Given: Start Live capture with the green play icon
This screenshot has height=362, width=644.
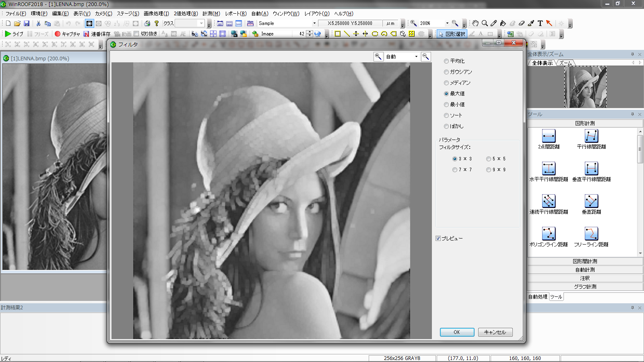Looking at the screenshot, I should (x=14, y=34).
